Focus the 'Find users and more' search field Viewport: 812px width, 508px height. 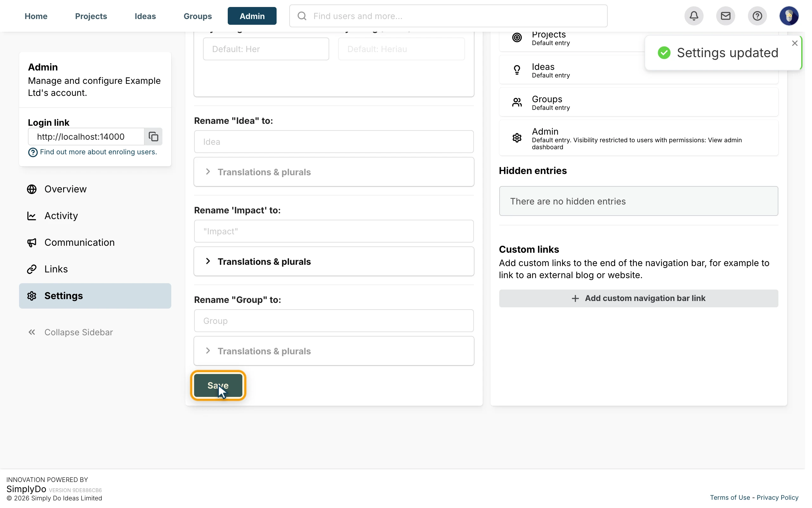448,16
